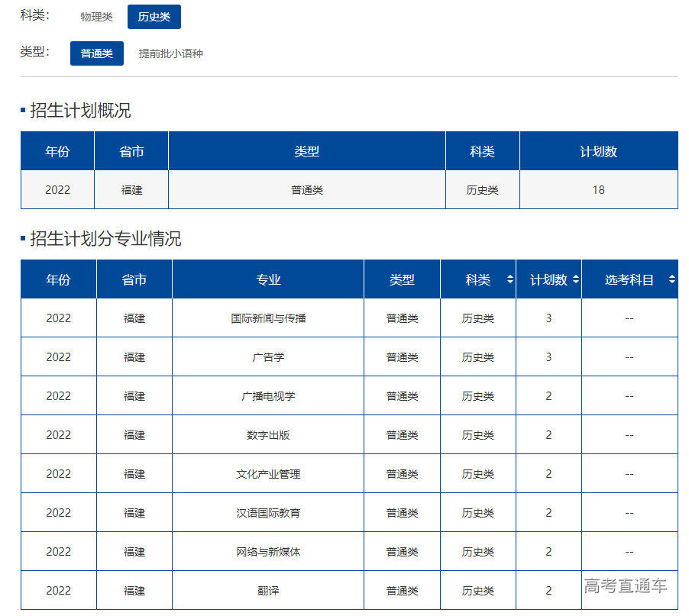Image resolution: width=689 pixels, height=616 pixels.
Task: Sort by 计划数 column arrow icon
Action: 575,280
